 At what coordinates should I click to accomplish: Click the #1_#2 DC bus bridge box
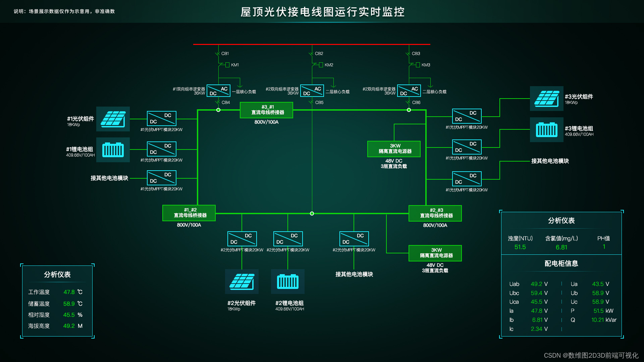coord(189,213)
